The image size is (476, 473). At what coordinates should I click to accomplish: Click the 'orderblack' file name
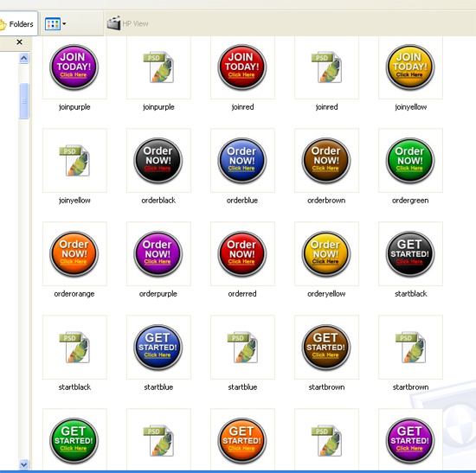pyautogui.click(x=158, y=201)
